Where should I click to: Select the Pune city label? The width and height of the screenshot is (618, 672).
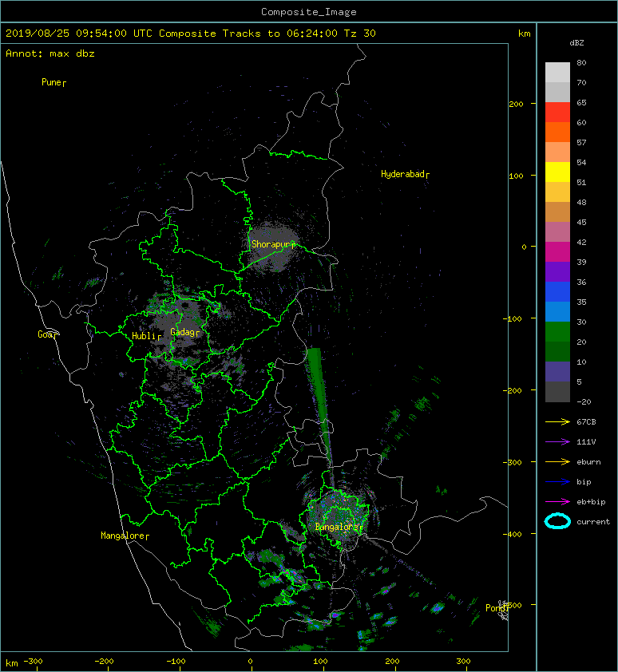click(53, 82)
